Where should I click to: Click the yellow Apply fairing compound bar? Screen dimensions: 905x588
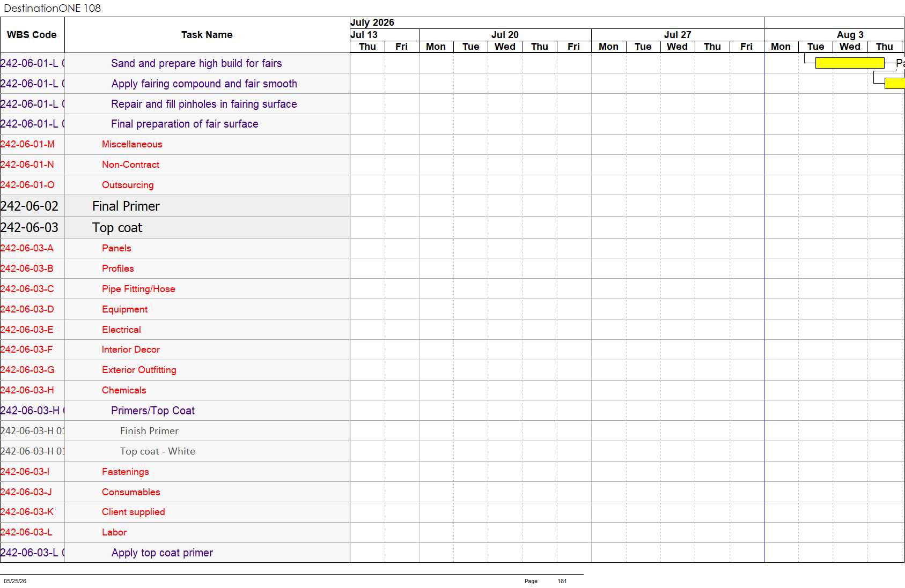coord(895,83)
